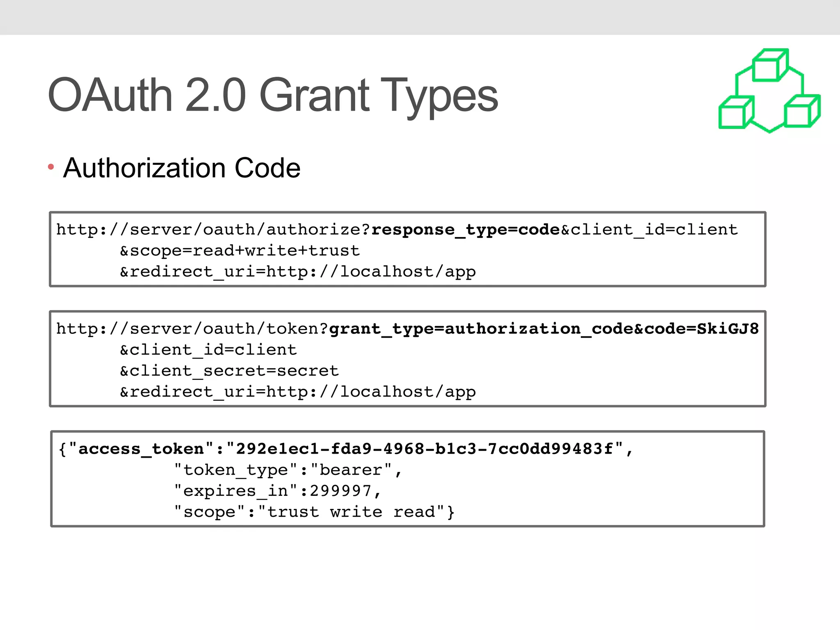Image resolution: width=840 pixels, height=630 pixels.
Task: Click the '&client_id=client' line in the token box
Action: 208,350
